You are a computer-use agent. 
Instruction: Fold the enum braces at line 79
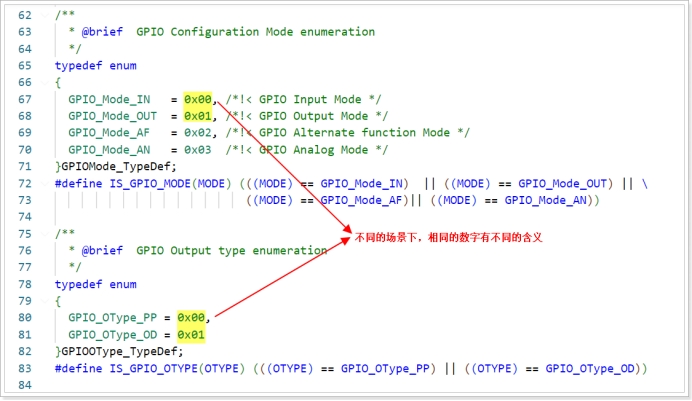[45, 301]
